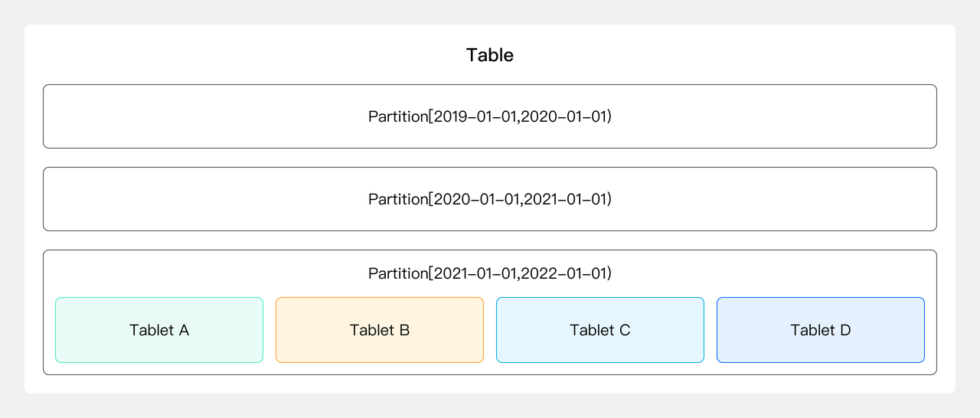Click the "Tablet C" text label
980x418 pixels.
coord(600,330)
